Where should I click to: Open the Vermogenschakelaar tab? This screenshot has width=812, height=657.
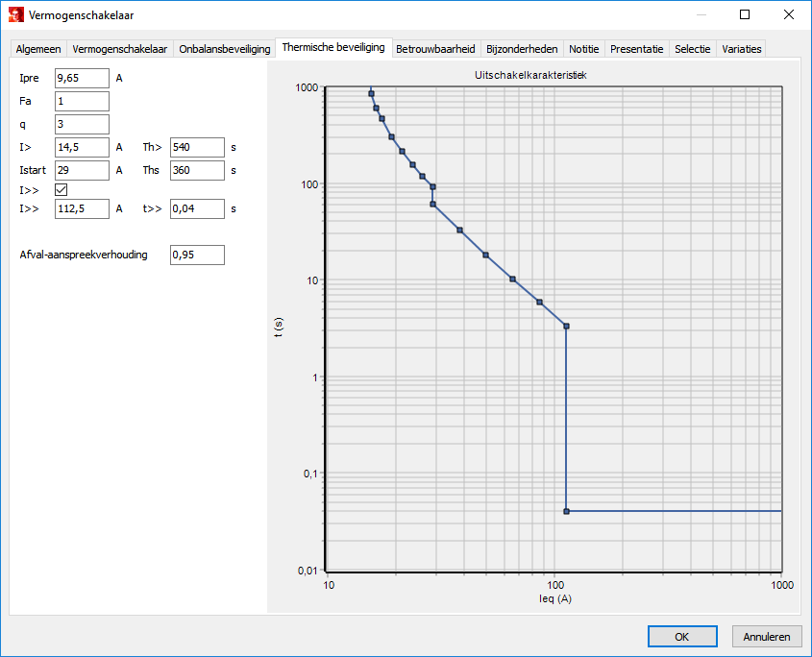(120, 49)
